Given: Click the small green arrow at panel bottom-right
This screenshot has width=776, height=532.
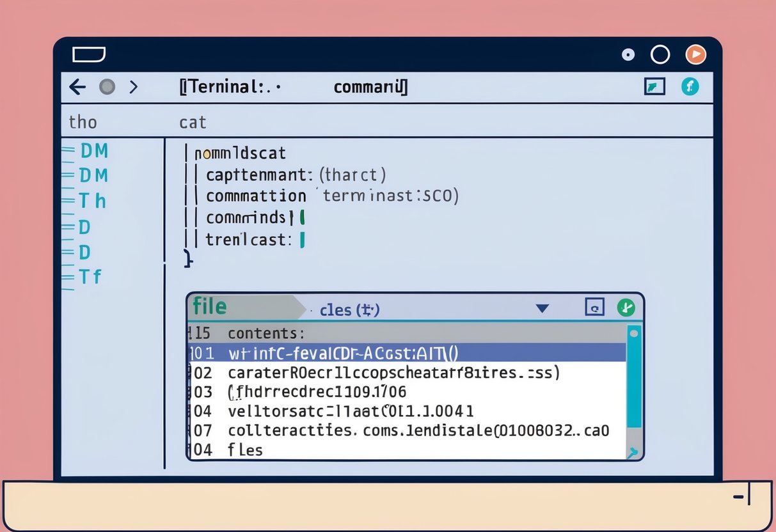Looking at the screenshot, I should 633,453.
